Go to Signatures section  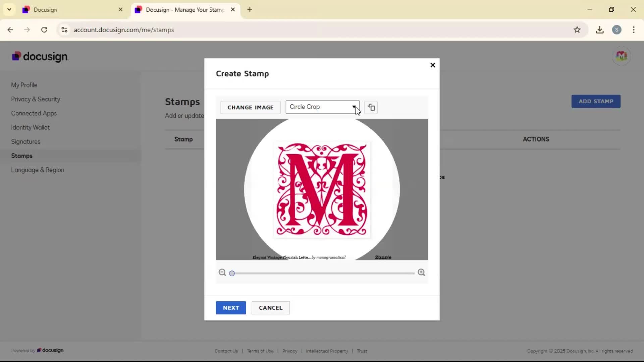[x=25, y=141]
